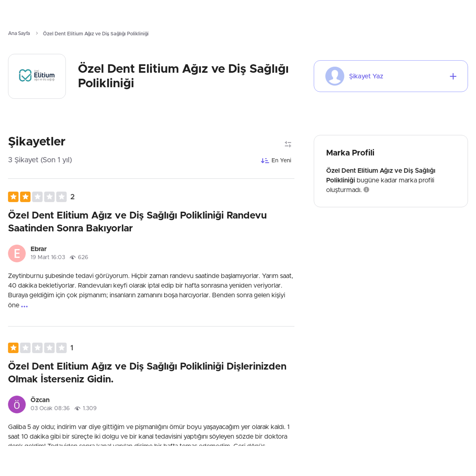Open Ebrar's user profile name
Screen dimensions: 476x476
click(x=38, y=249)
